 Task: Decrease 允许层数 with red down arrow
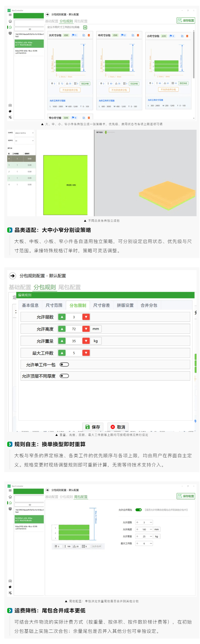point(86,317)
